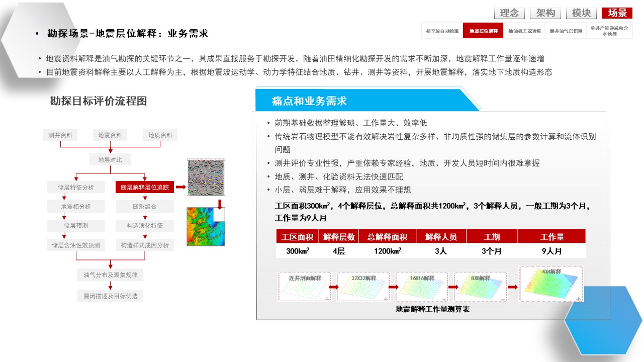Click the 构造演化特征 box
Image resolution: width=644 pixels, height=362 pixels.
click(145, 225)
